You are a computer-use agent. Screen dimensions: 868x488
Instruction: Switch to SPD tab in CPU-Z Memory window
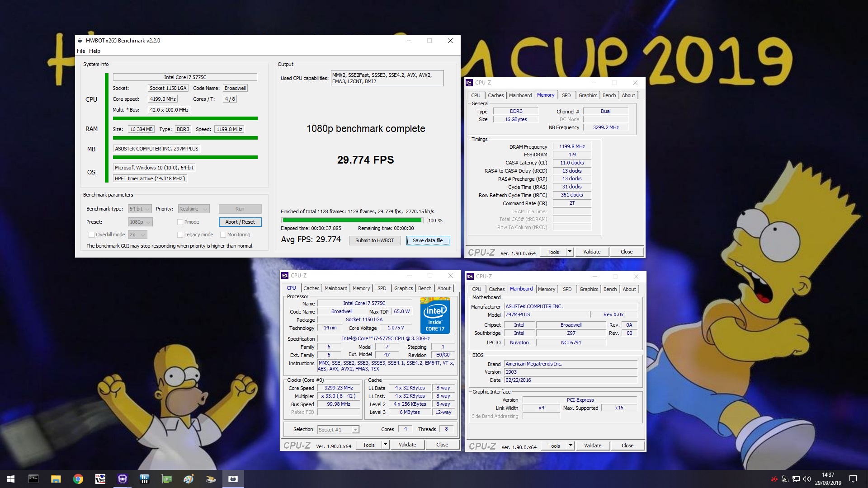click(x=566, y=95)
